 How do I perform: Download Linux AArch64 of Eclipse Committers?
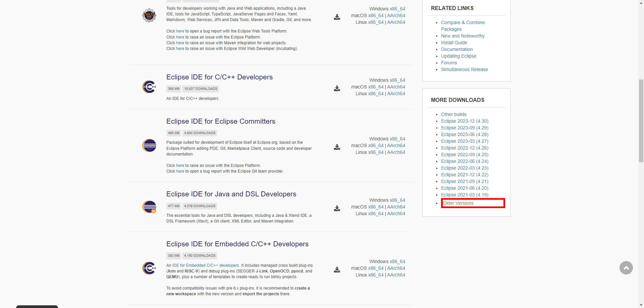pyautogui.click(x=396, y=152)
